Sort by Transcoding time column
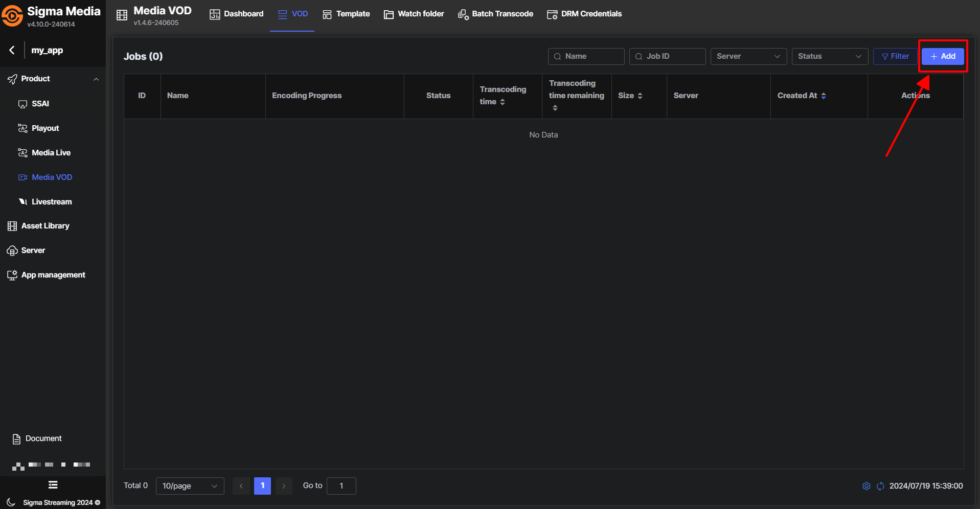The image size is (980, 509). [503, 102]
